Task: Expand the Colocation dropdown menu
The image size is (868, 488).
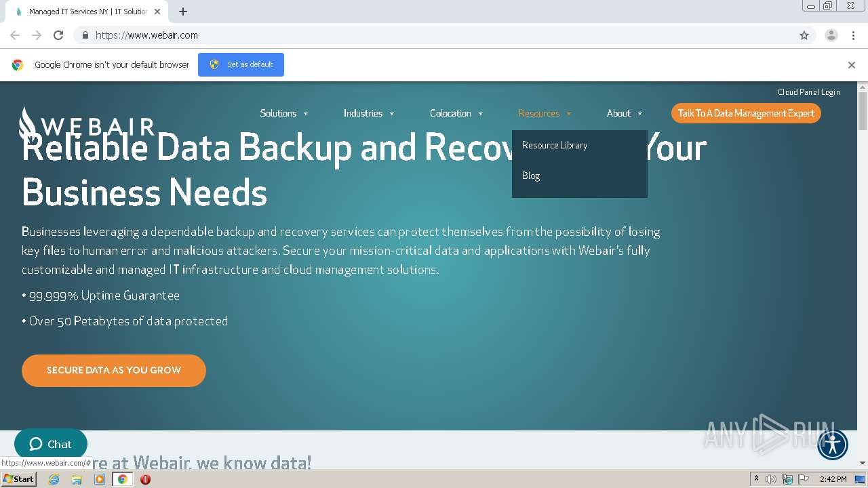Action: tap(456, 113)
